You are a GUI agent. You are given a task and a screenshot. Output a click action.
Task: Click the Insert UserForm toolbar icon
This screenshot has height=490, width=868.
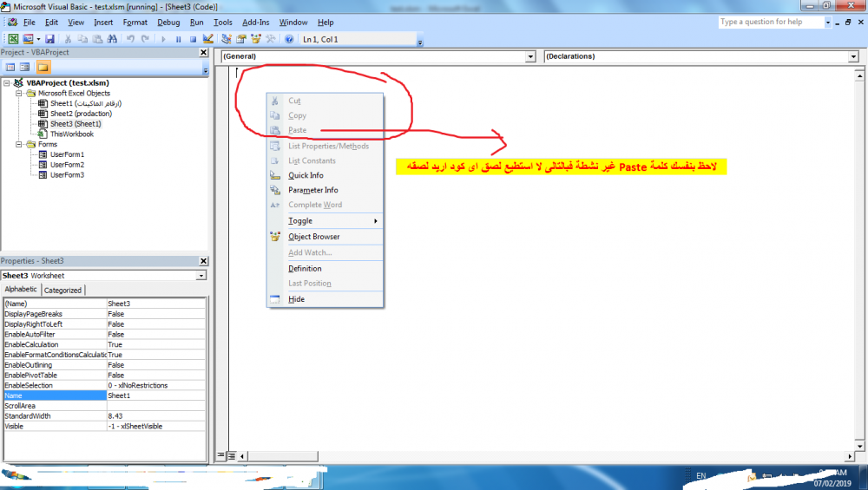point(28,39)
